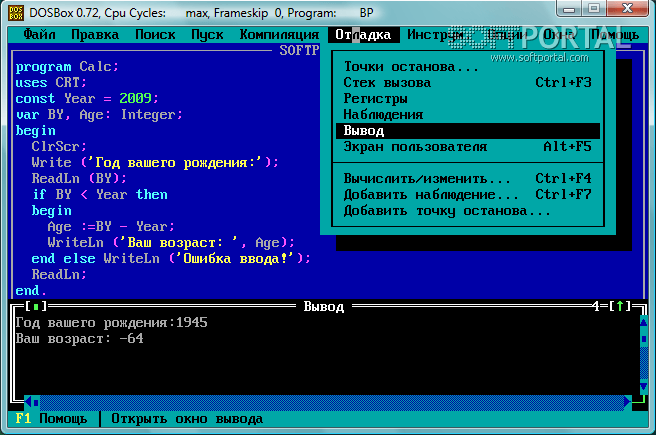This screenshot has width=656, height=435.
Task: Select Добавить наблюдение... menu entry
Action: pyautogui.click(x=468, y=194)
